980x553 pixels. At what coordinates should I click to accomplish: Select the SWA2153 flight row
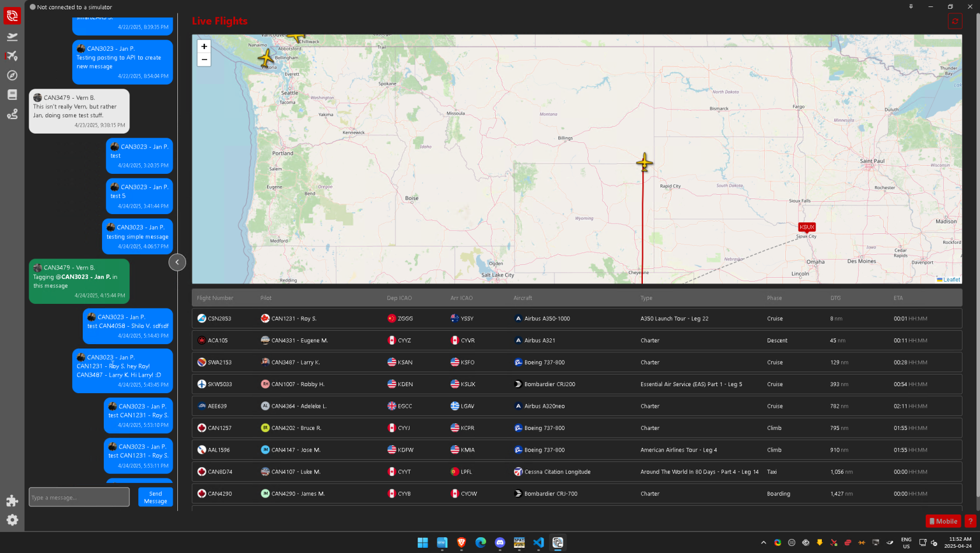point(577,362)
